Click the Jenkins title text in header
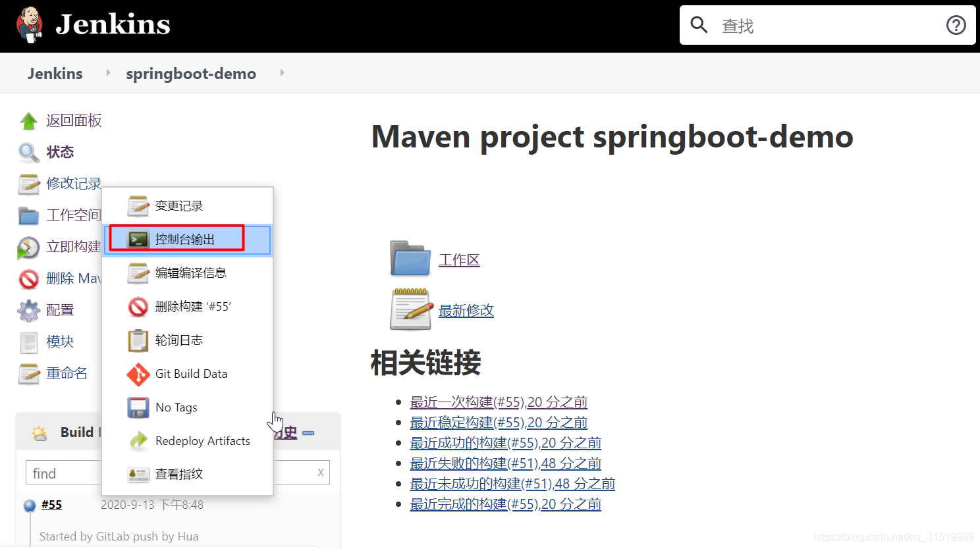 click(x=113, y=24)
